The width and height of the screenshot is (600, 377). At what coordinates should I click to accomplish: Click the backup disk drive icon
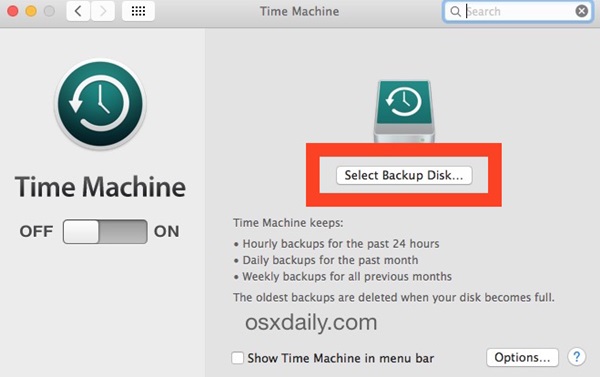pos(404,111)
